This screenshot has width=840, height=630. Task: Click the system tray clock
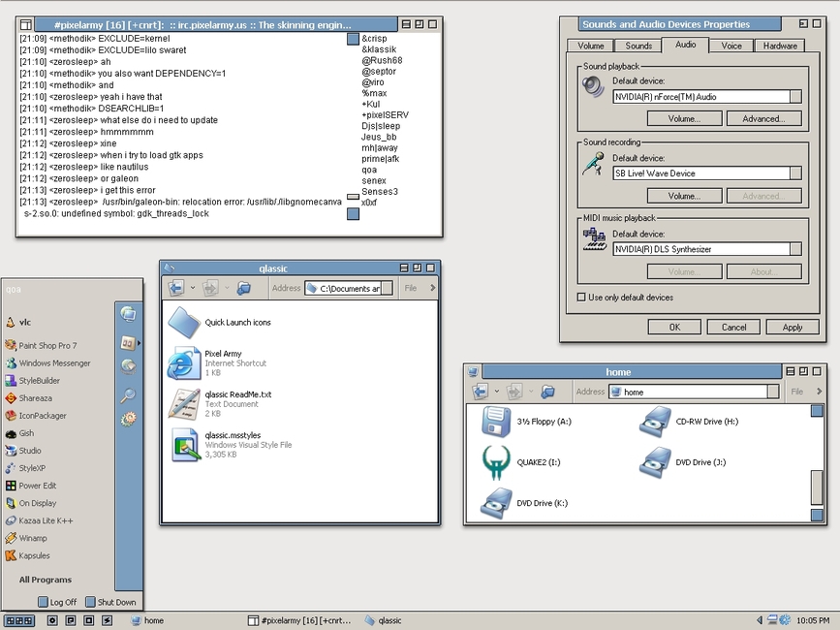coord(813,620)
